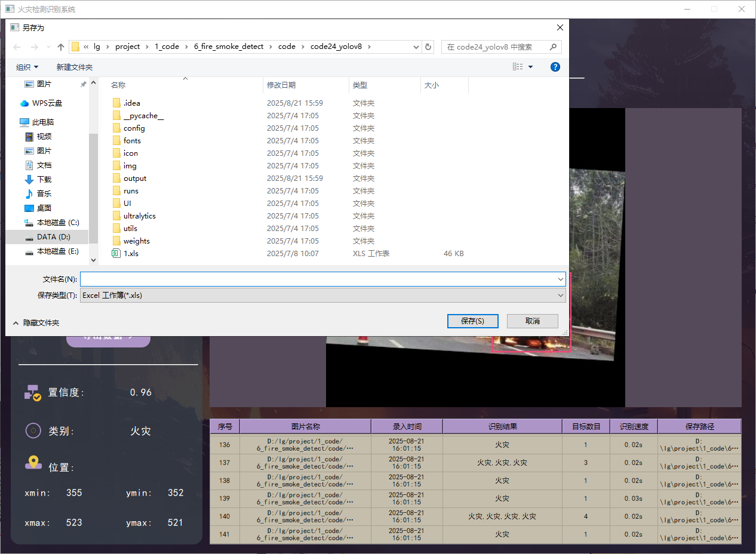This screenshot has width=756, height=554.
Task: Select 本地磁盘 (C:) drive
Action: click(58, 222)
